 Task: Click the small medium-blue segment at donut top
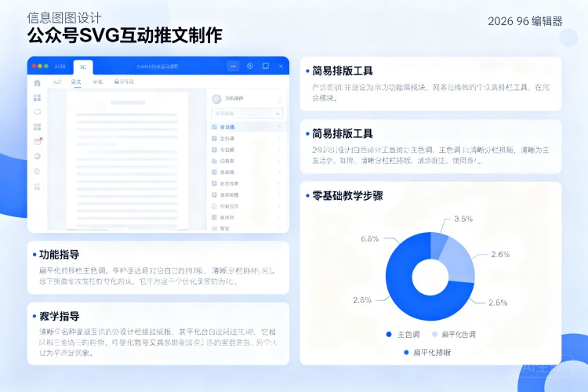[438, 245]
